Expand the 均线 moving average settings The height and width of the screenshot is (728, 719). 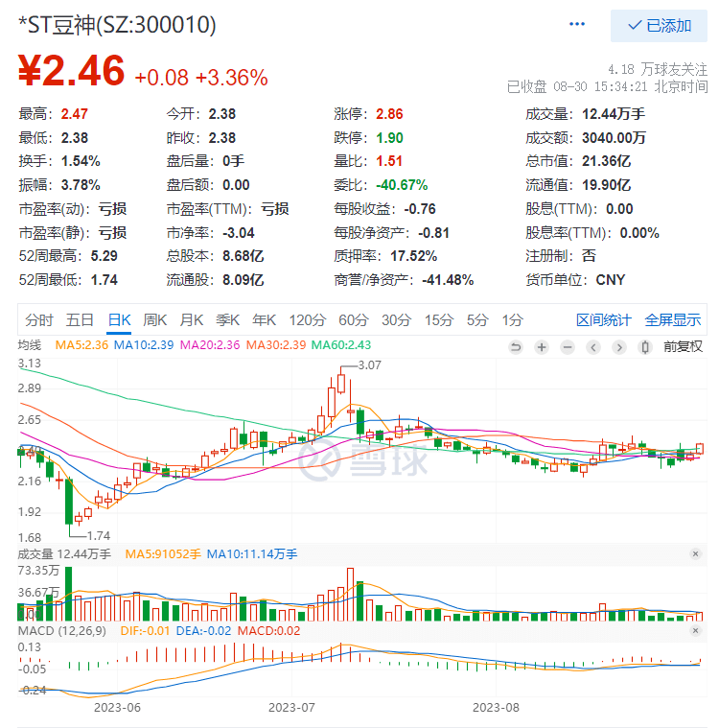(30, 345)
